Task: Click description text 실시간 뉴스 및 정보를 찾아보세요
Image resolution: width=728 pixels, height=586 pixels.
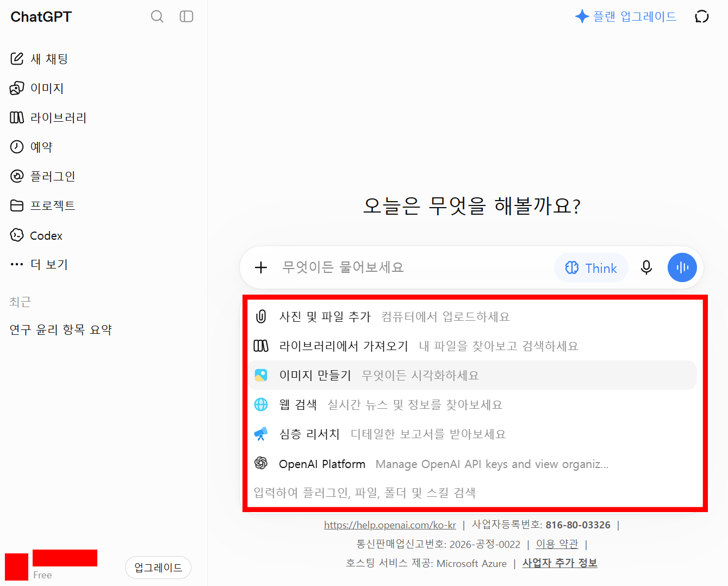Action: (x=415, y=404)
